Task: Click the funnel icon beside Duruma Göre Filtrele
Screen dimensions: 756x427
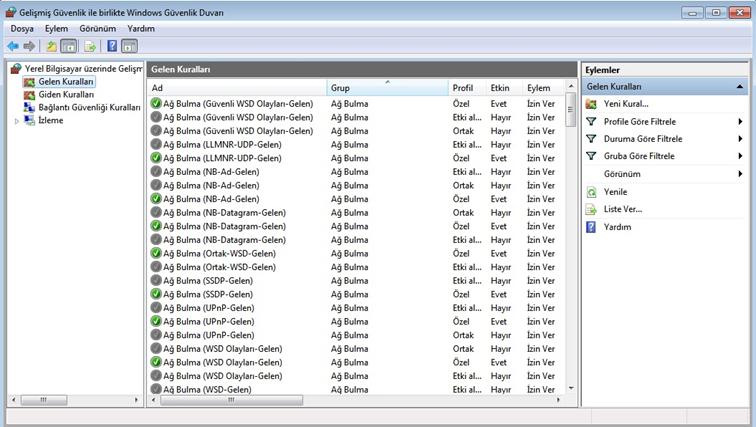Action: click(591, 139)
